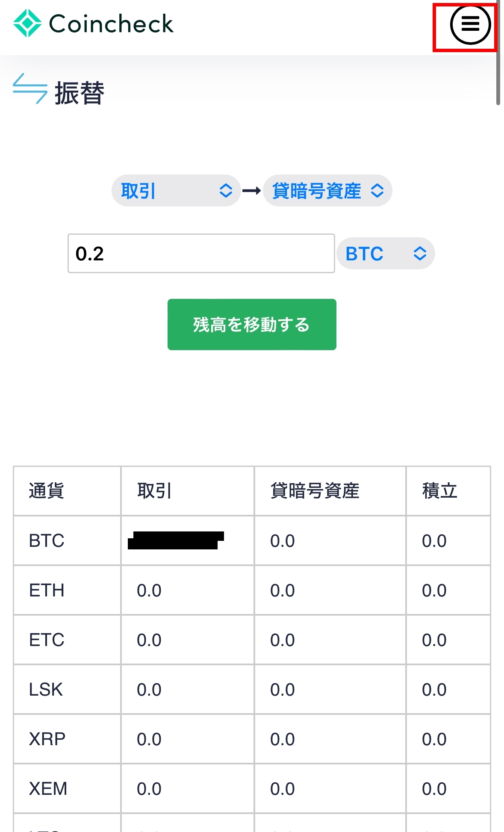Select the XEM row label

(x=48, y=789)
